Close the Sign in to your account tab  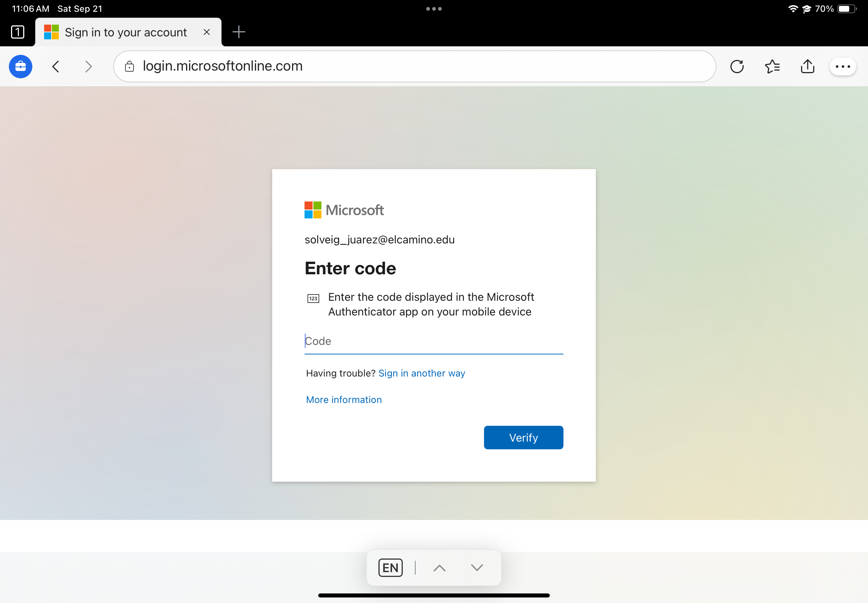click(206, 32)
